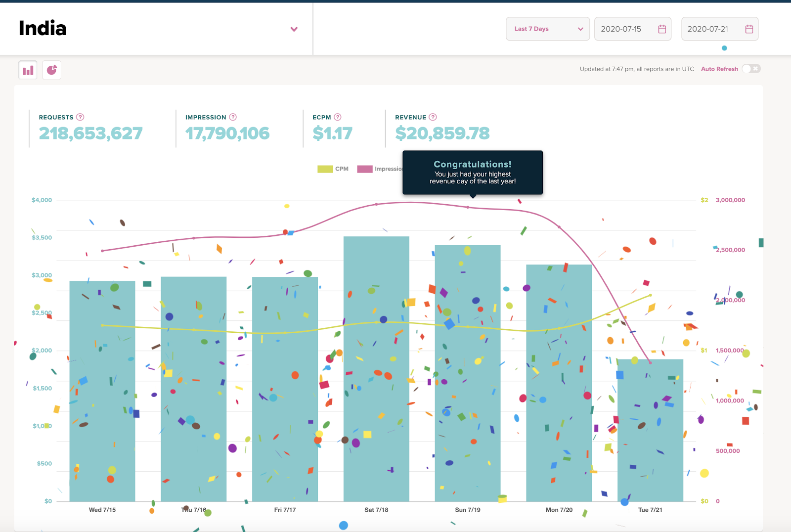Click the Sat 7/18 revenue bar
791x532 pixels.
(x=376, y=369)
